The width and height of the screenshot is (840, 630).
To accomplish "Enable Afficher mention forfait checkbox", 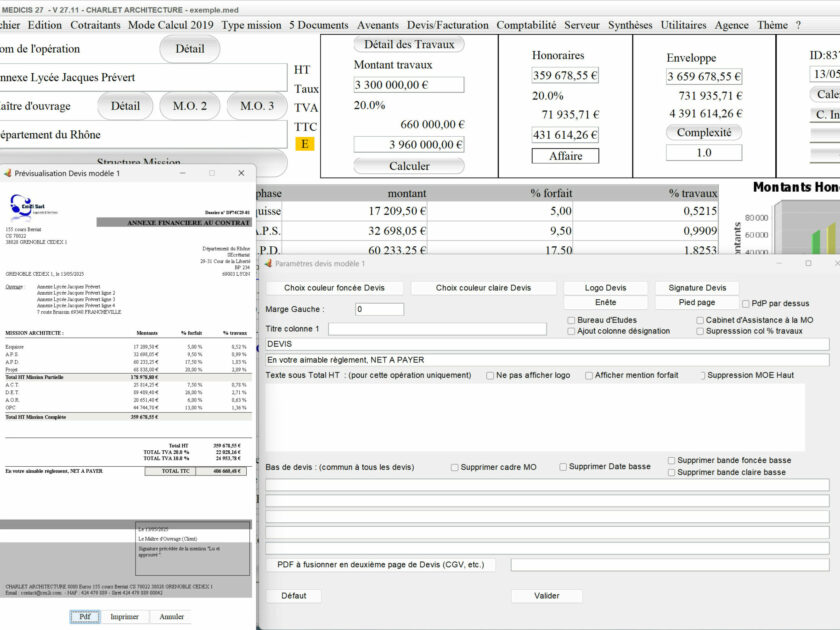I will point(589,376).
